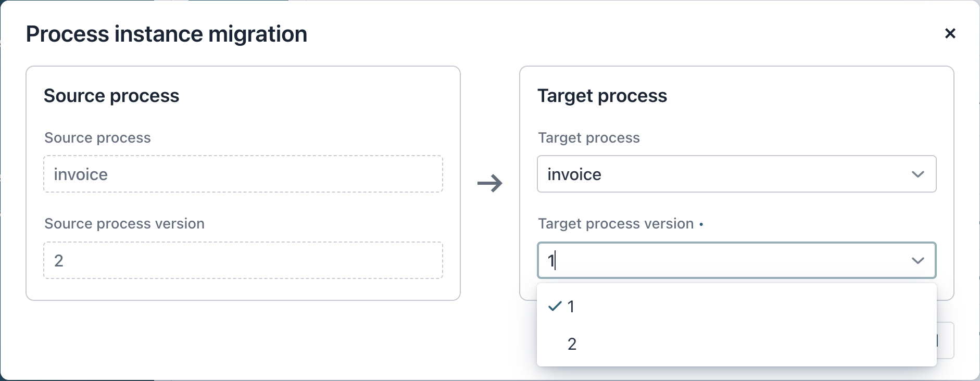
Task: Click the migration arrow between source and target
Action: 491,182
